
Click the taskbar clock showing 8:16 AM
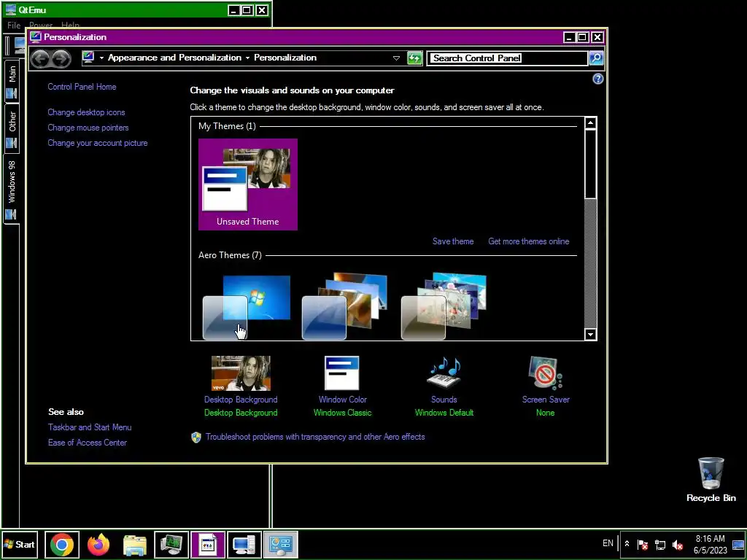click(x=711, y=544)
